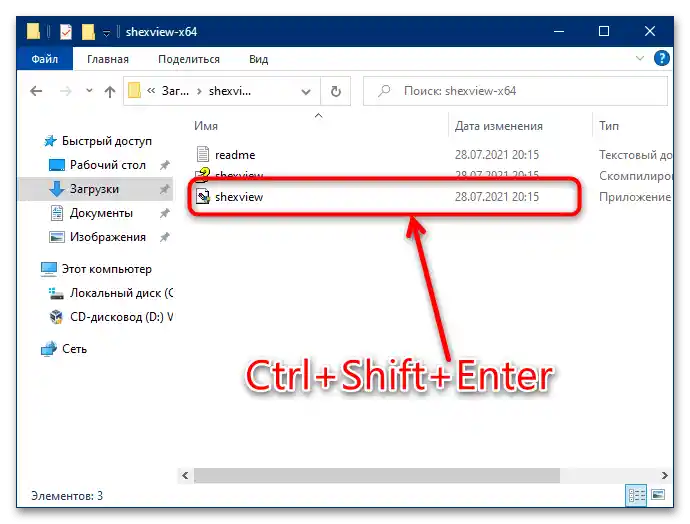Minimize the shexview-x64 window
690x524 pixels.
click(x=559, y=31)
